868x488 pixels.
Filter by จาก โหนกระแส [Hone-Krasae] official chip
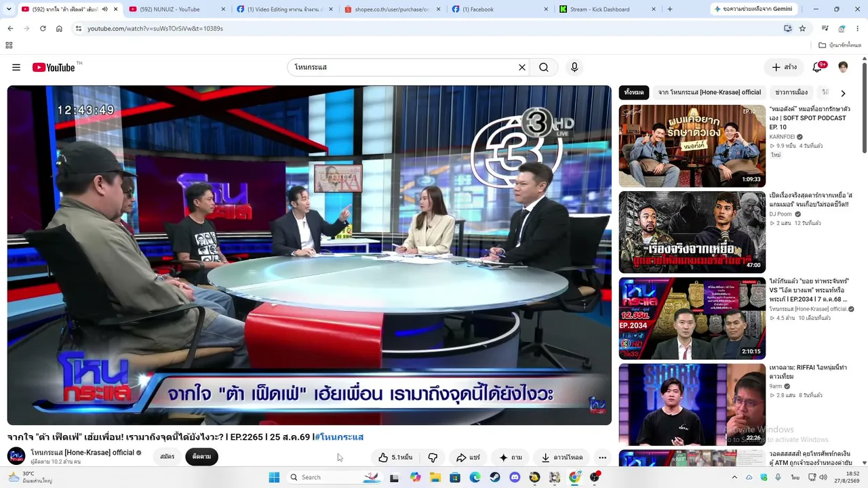coord(709,92)
